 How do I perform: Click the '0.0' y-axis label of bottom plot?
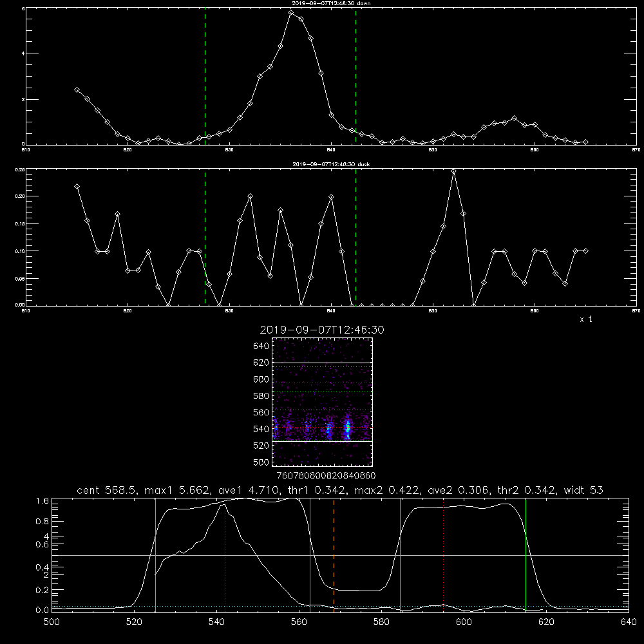coord(43,611)
